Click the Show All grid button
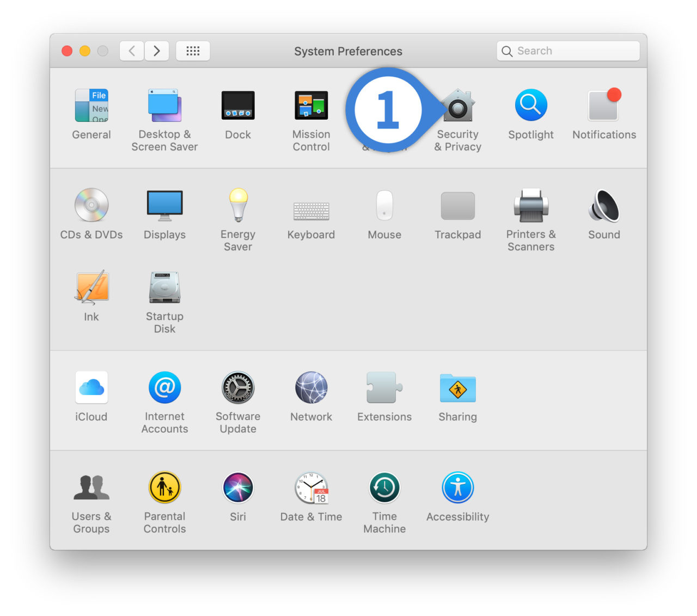This screenshot has width=697, height=616. [x=193, y=51]
